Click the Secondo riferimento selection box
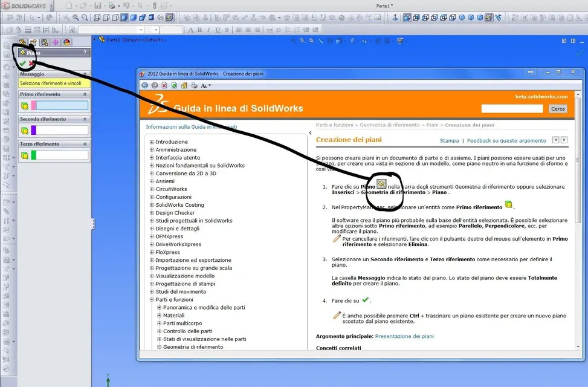 [62, 130]
